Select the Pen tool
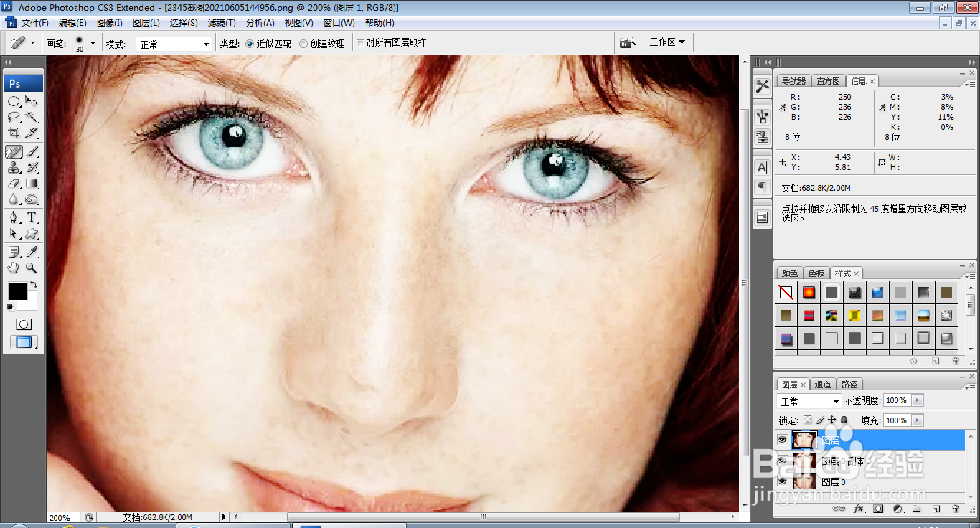 click(14, 217)
